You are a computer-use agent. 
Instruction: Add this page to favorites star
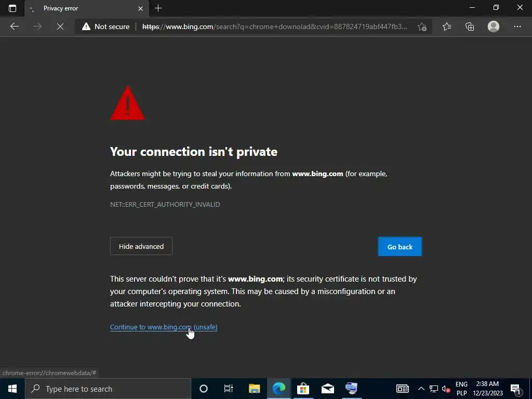pos(422,26)
